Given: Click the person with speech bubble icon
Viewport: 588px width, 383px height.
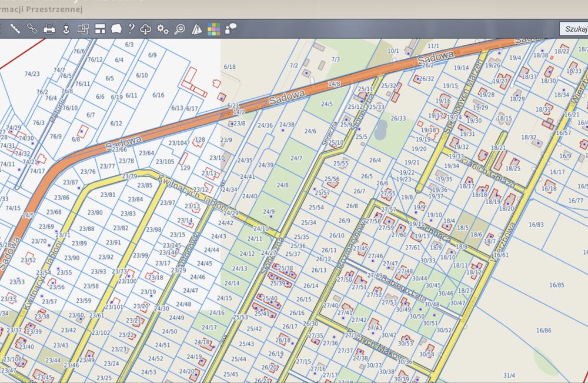Looking at the screenshot, I should (x=230, y=28).
